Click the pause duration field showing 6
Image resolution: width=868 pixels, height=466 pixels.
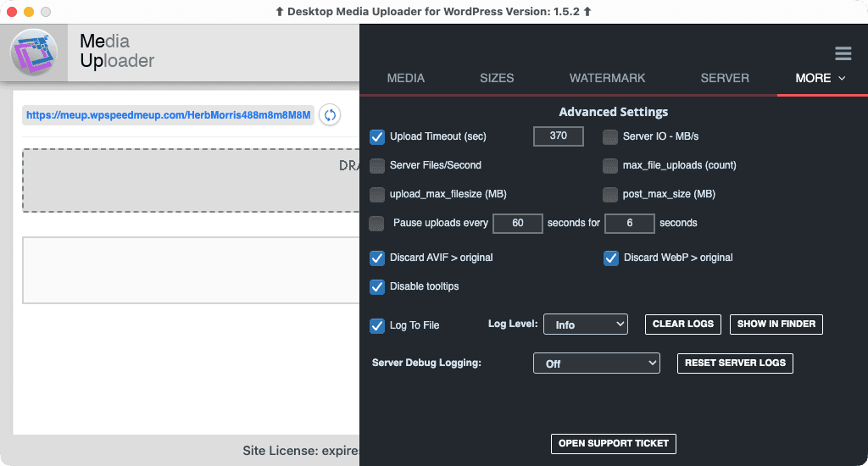[x=630, y=223]
